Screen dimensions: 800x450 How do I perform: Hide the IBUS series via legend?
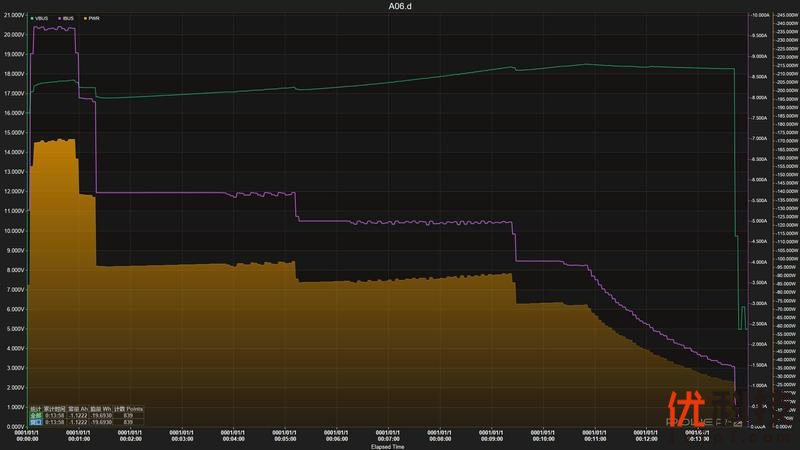coord(68,18)
